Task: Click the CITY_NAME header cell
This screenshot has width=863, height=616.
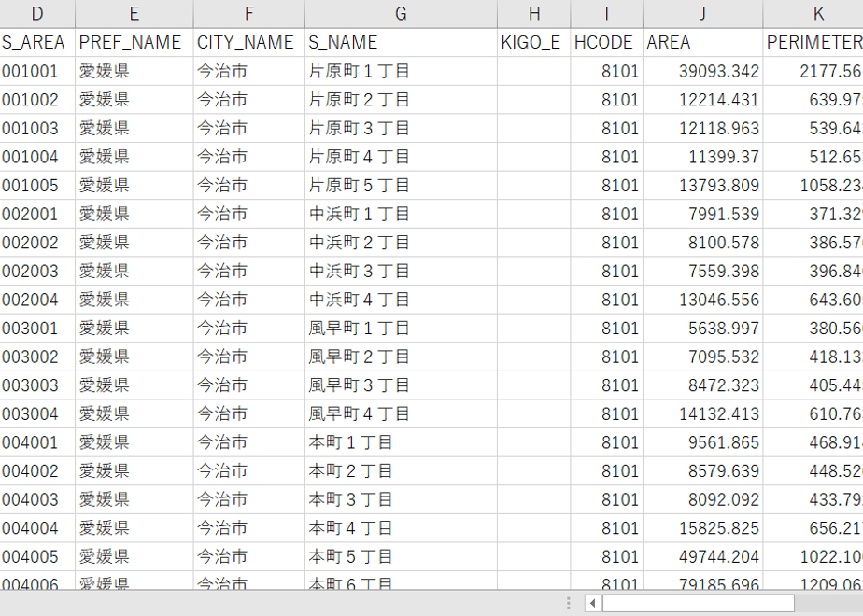Action: (248, 42)
